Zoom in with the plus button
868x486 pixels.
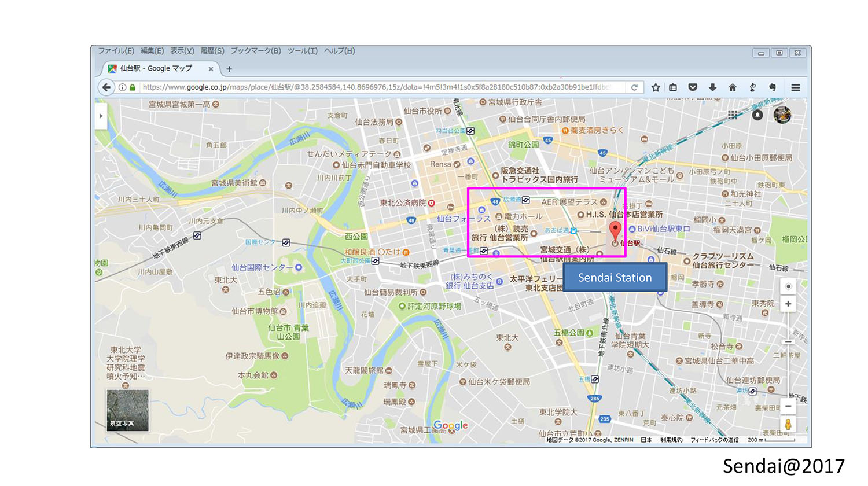tap(788, 304)
